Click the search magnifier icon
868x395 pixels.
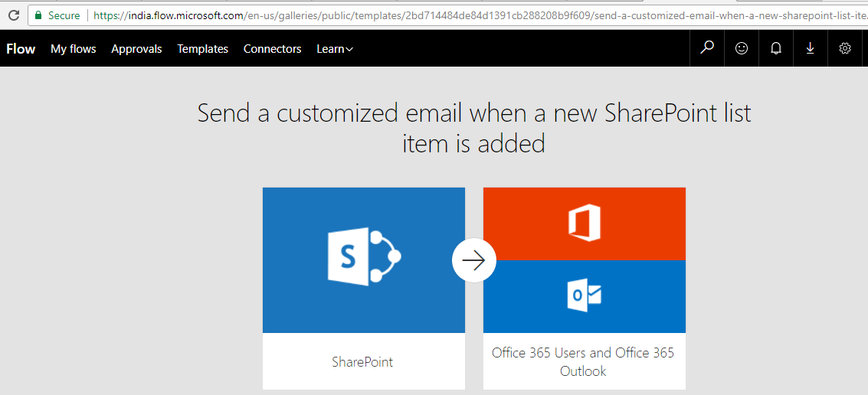click(x=707, y=48)
